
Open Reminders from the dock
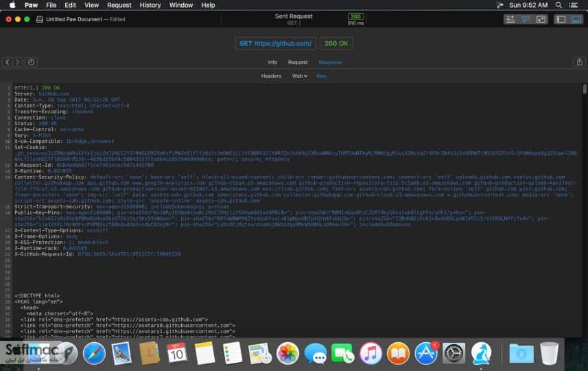pos(232,353)
